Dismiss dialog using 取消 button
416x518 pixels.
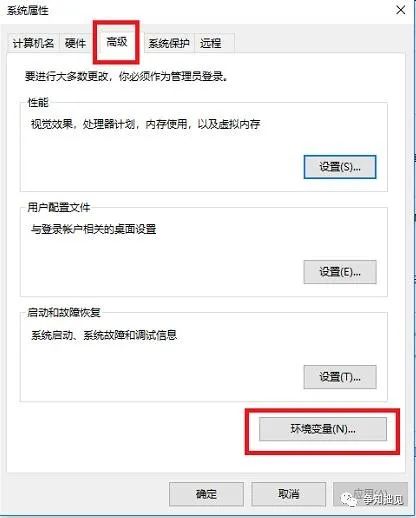[x=288, y=494]
